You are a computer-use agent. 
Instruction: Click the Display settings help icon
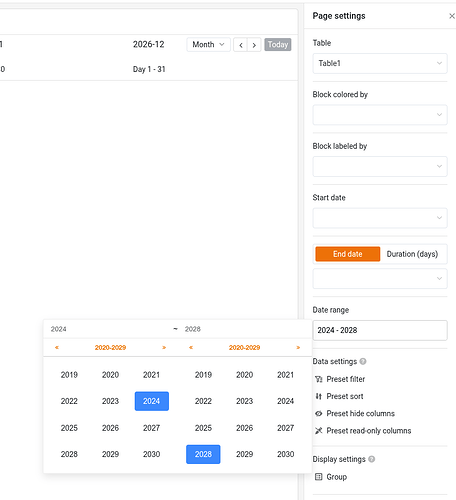tap(372, 459)
